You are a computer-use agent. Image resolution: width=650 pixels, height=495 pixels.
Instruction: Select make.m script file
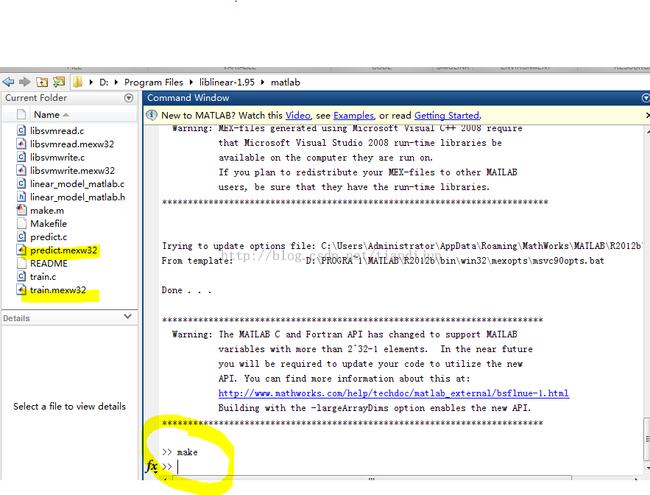(x=47, y=210)
